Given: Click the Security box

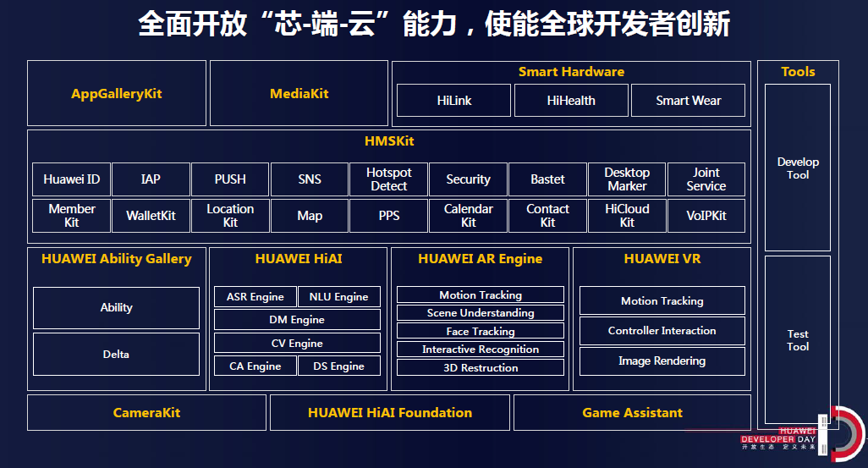Looking at the screenshot, I should click(x=469, y=179).
